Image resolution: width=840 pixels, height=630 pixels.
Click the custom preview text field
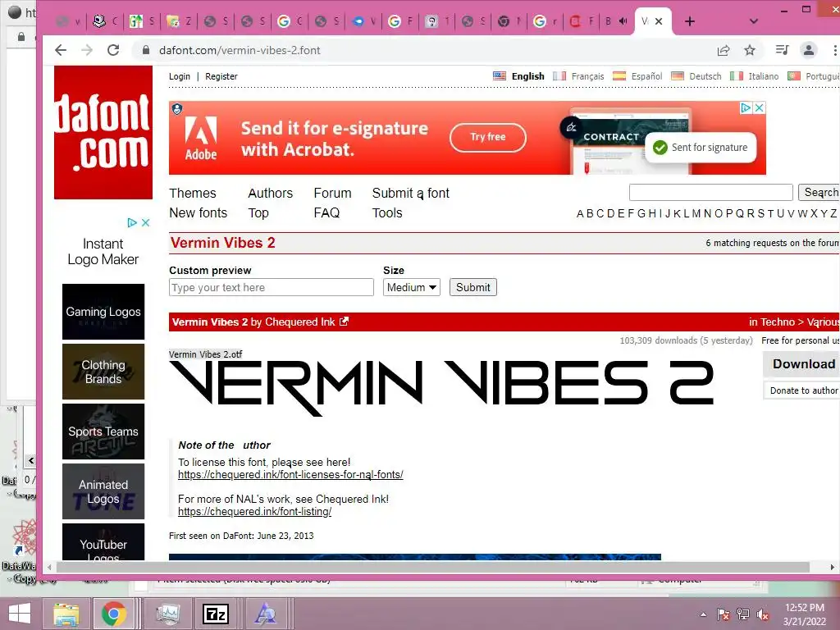(271, 287)
